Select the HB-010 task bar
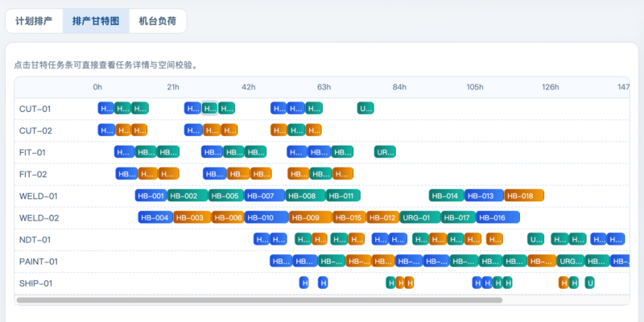This screenshot has width=644, height=322. coord(266,217)
